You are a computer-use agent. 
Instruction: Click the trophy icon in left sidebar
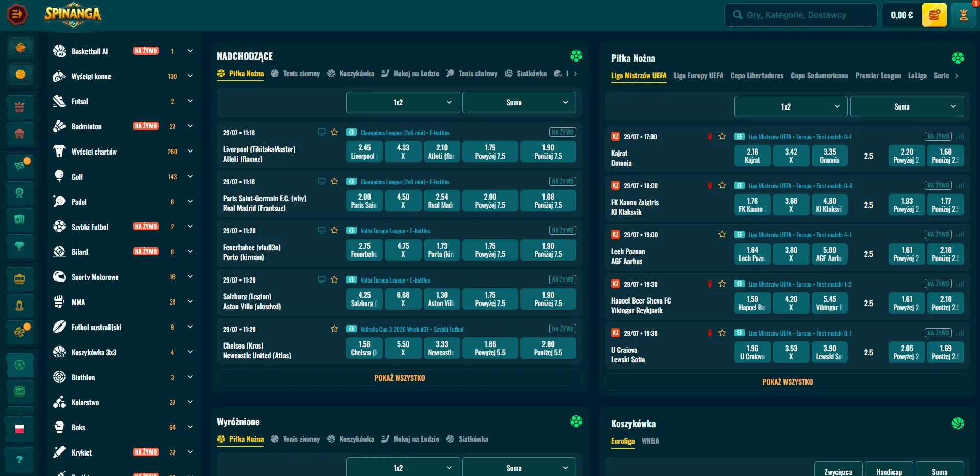(19, 246)
